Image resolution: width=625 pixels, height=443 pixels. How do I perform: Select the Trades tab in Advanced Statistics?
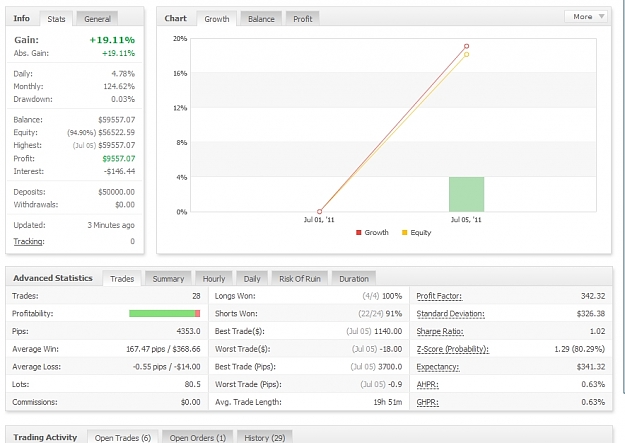click(122, 279)
